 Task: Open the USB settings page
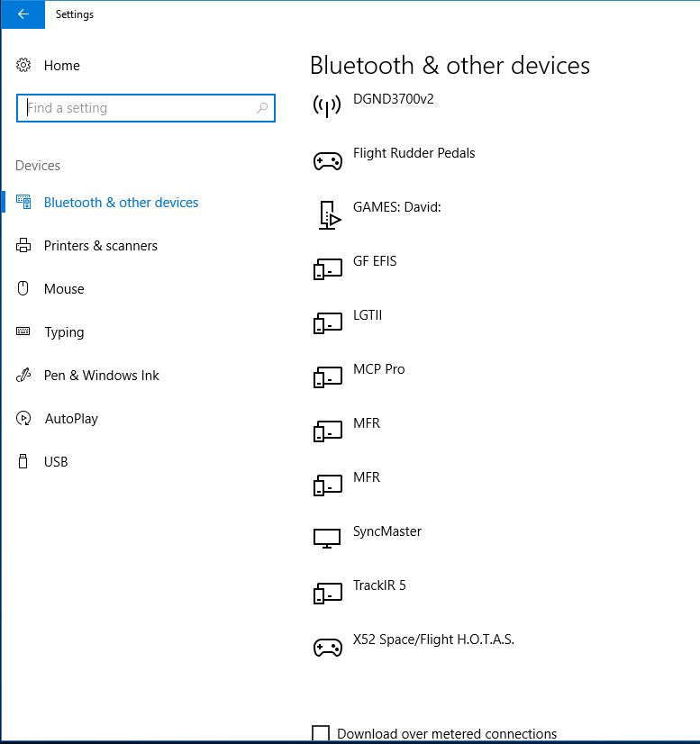coord(56,462)
